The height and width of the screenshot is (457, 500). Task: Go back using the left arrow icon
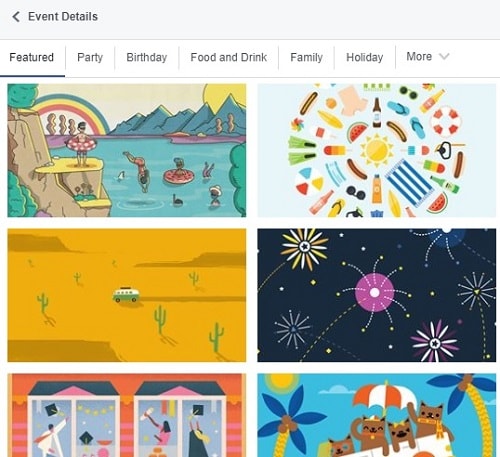click(16, 17)
